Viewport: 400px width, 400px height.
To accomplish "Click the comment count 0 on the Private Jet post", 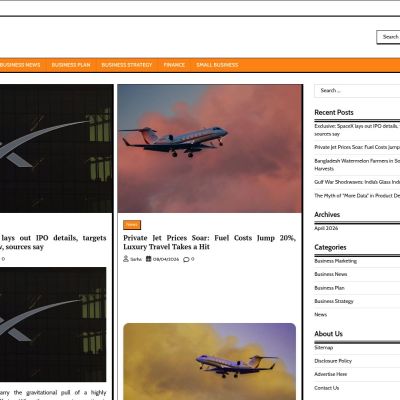I will pos(192,259).
